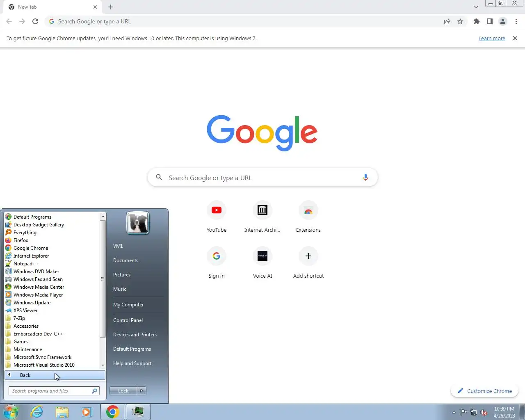
Task: Click the Chrome taskbar button
Action: point(112,412)
